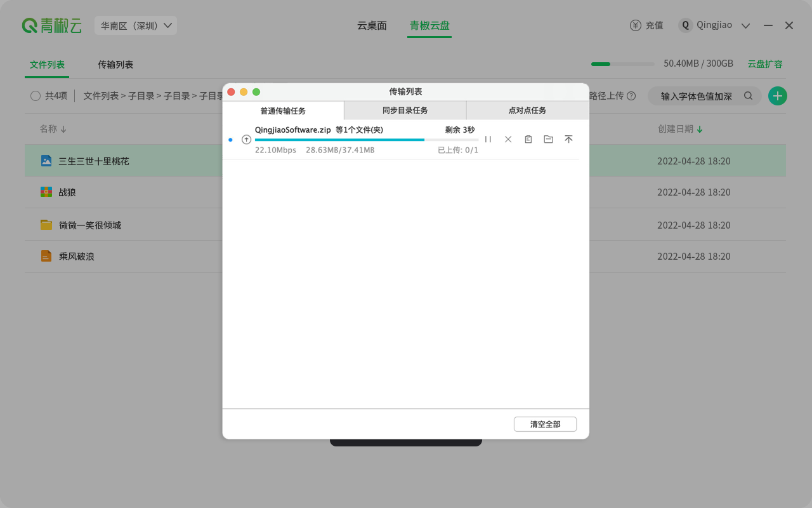Viewport: 812px width, 508px height.
Task: Click the storage usage bar 50.40MB / 300GB
Action: tap(622, 64)
